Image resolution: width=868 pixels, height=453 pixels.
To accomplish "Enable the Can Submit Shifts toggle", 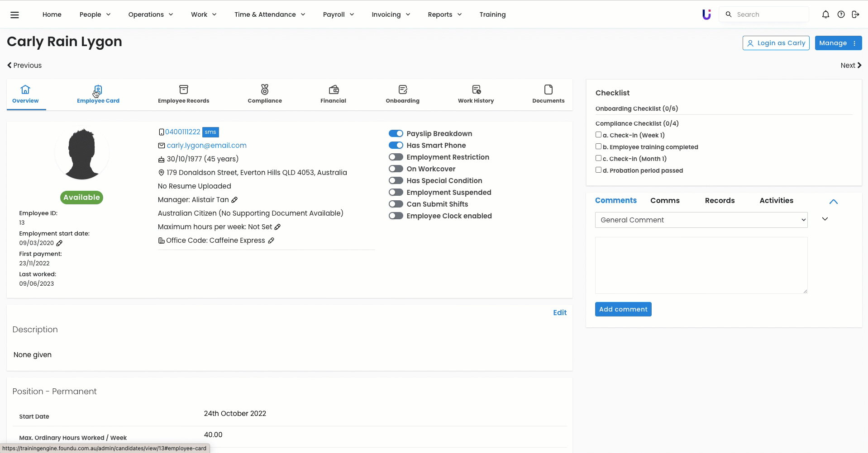I will 396,204.
